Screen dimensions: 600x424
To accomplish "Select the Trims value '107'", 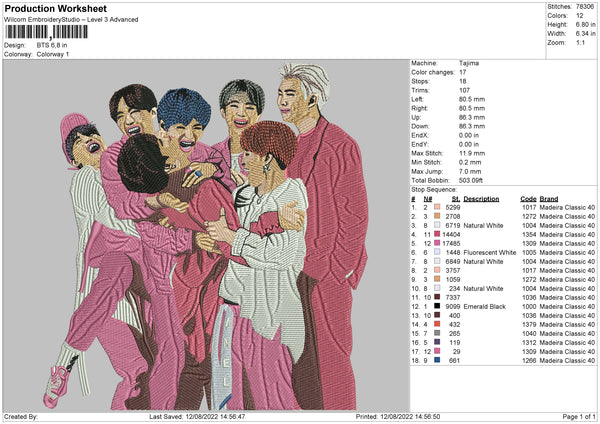I will pos(464,90).
